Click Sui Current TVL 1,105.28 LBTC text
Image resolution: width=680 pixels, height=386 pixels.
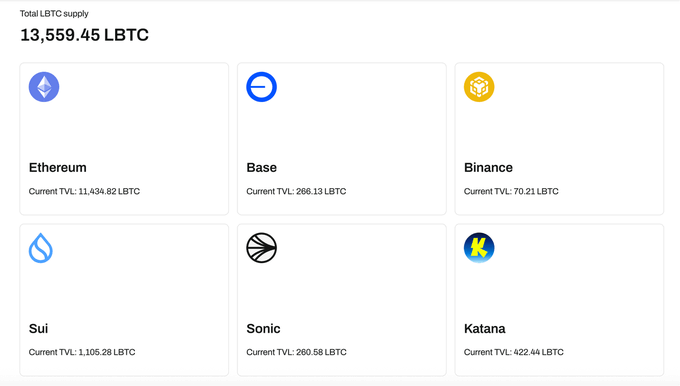click(82, 352)
